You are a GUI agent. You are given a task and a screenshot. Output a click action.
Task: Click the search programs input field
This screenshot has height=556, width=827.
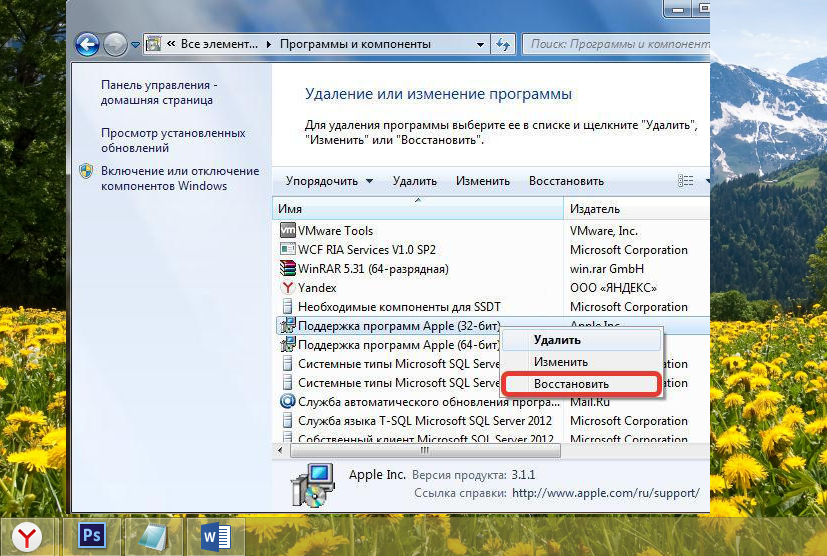click(x=612, y=44)
